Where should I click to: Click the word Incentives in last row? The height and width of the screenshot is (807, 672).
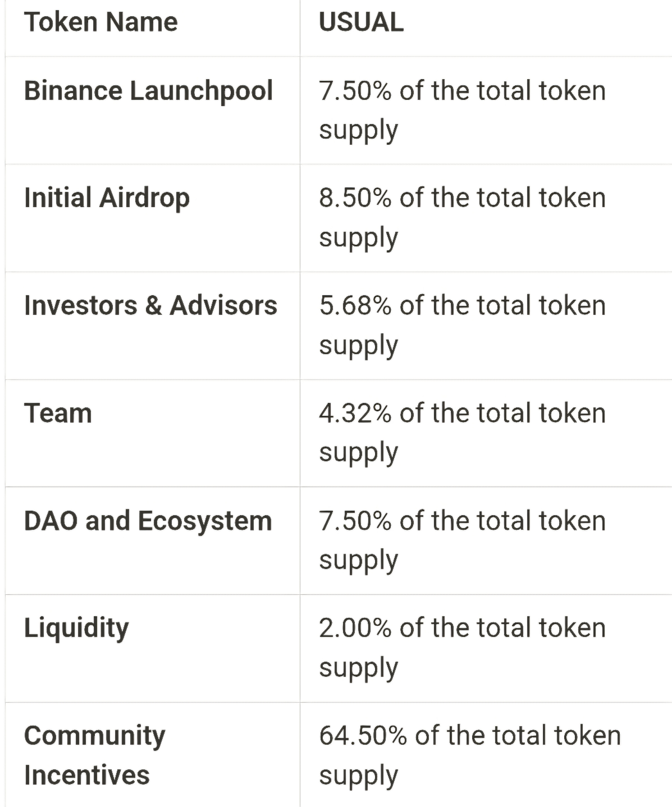coord(87,775)
